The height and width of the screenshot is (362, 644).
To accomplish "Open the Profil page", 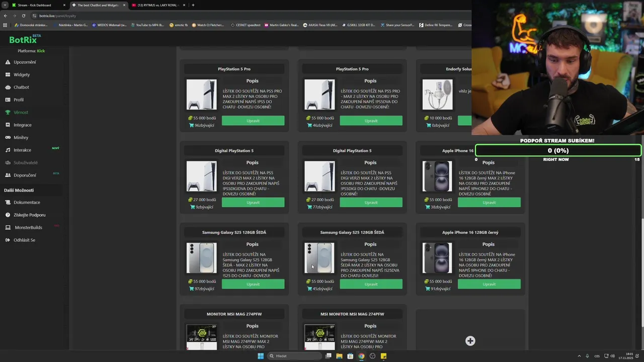I will point(18,100).
